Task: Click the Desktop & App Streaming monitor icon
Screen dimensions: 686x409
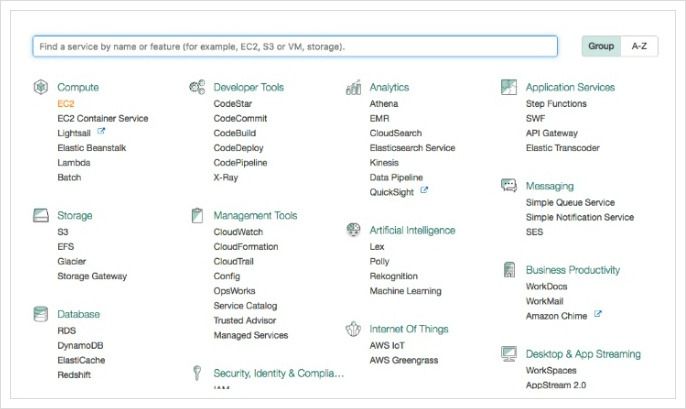Action: (509, 353)
